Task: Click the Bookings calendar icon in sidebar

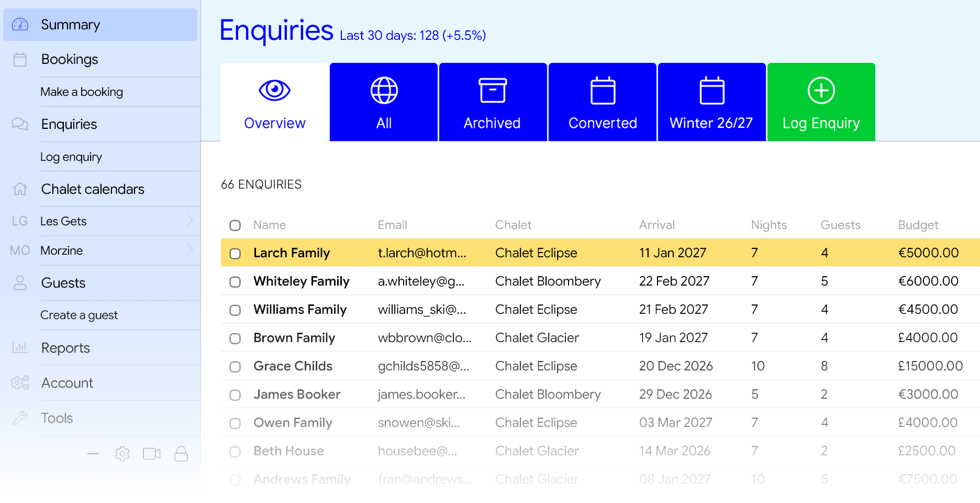Action: 20,59
